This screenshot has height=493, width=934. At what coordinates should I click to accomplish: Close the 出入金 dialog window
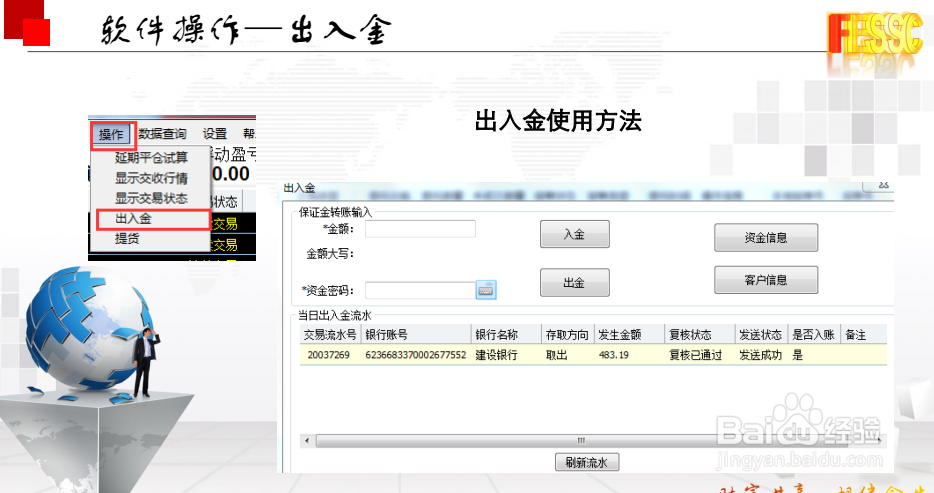point(883,185)
